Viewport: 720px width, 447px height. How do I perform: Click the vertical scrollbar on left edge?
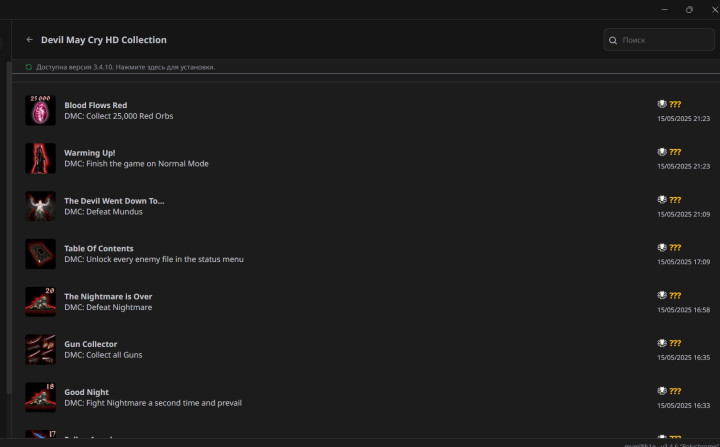[x=10, y=230]
